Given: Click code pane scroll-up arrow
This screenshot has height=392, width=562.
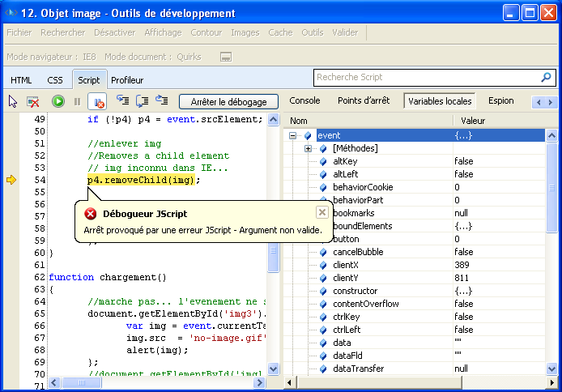Looking at the screenshot, I should [273, 119].
